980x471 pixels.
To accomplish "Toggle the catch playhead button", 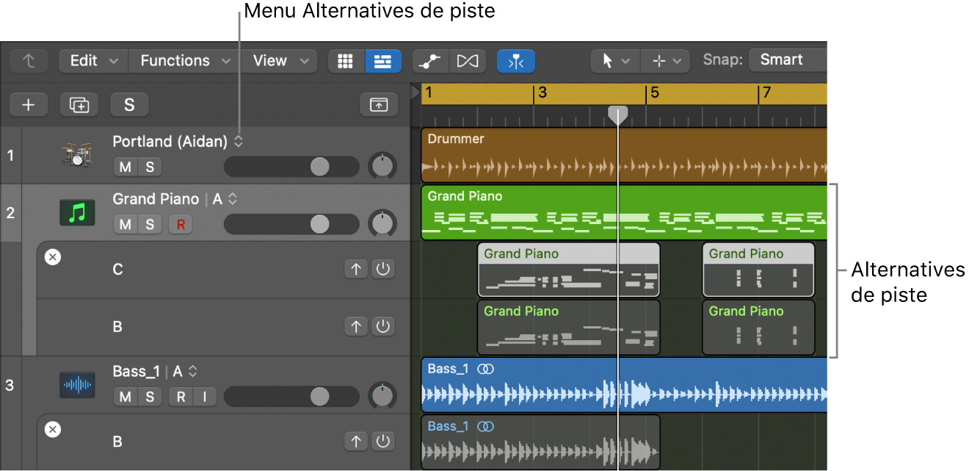I will [x=515, y=61].
